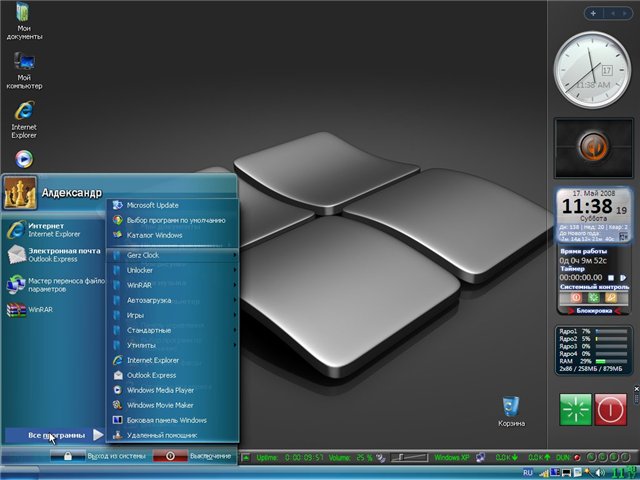Toggle the orange speaker mute gadget
The width and height of the screenshot is (640, 480).
(x=593, y=147)
